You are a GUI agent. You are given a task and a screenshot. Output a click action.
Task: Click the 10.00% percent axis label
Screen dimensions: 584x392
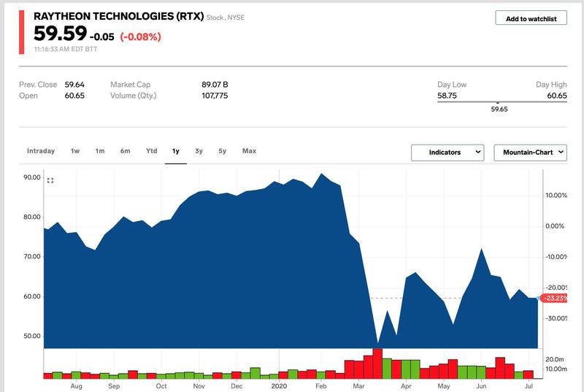pyautogui.click(x=556, y=195)
